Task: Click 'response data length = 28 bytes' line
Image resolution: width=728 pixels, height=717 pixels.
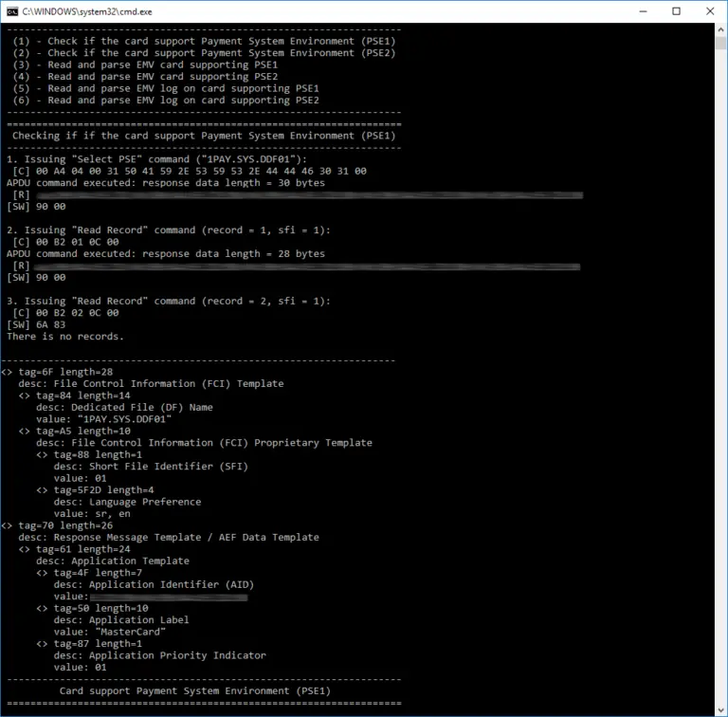Action: tap(166, 254)
